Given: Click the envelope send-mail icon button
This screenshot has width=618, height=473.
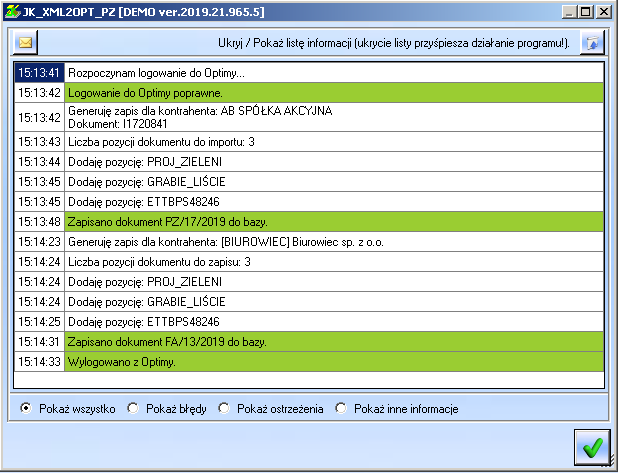Looking at the screenshot, I should 26,43.
